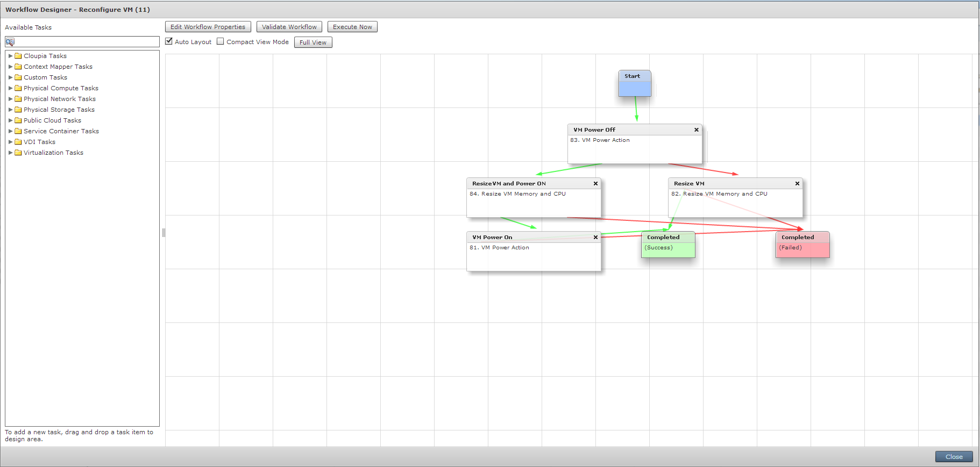Run the workflow with Execute Now
Screen dimensions: 980x467
click(352, 27)
